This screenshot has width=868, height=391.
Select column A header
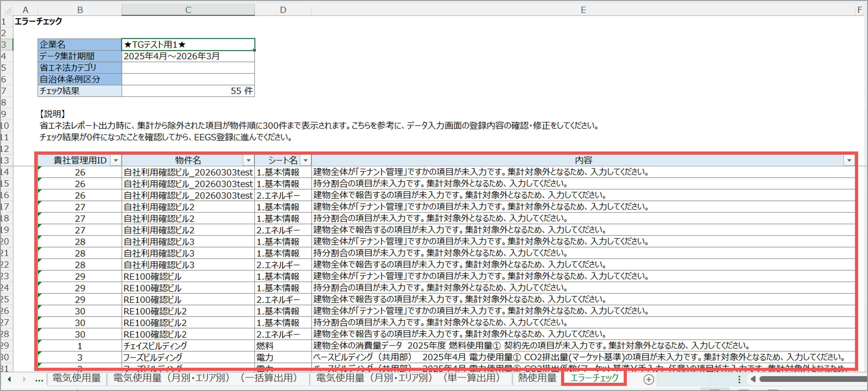click(25, 10)
